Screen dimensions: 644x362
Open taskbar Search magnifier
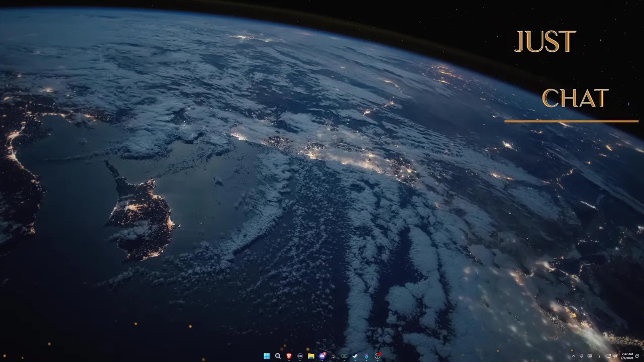point(278,356)
